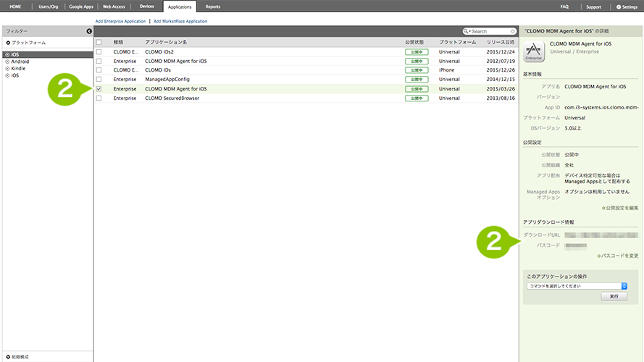This screenshot has height=362, width=644.
Task: Sort by 公開状態 column header
Action: tap(414, 42)
